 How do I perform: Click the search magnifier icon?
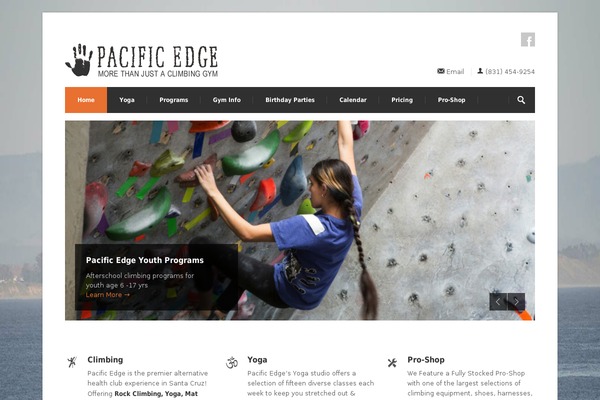(x=521, y=100)
